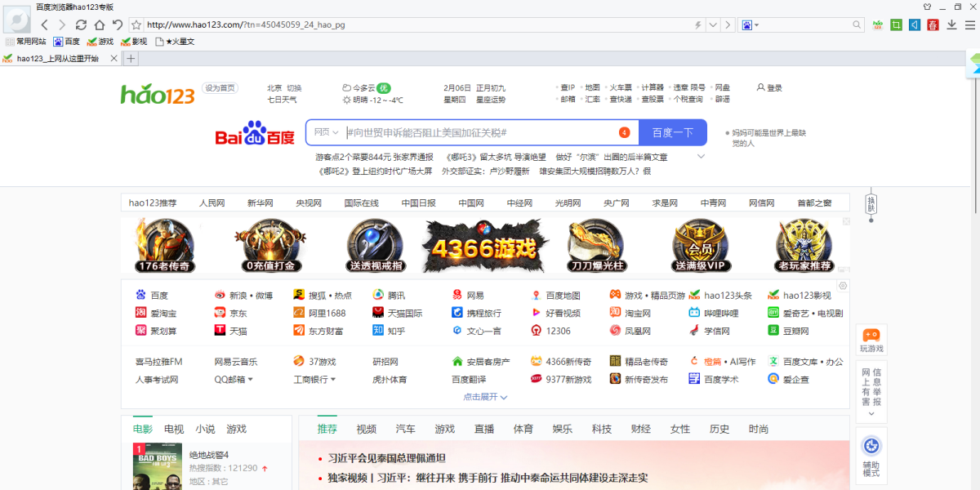Click 点击展开 to show more sites
Screen dimensions: 980x490
point(481,396)
